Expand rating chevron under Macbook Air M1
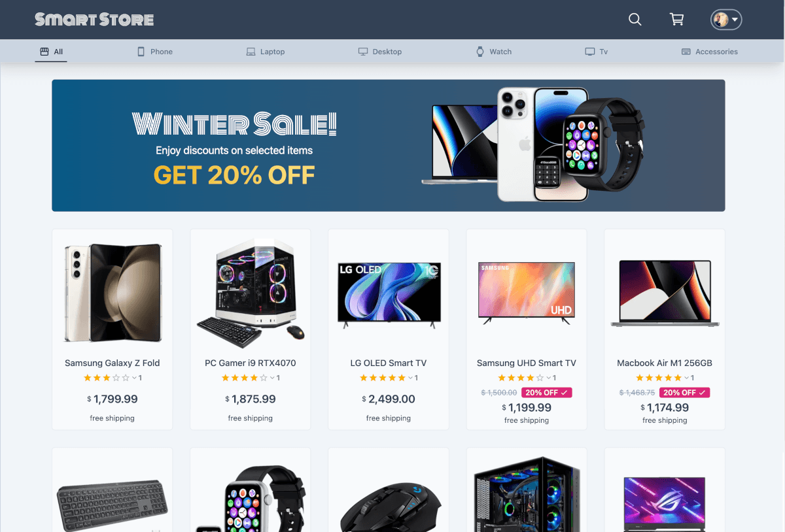This screenshot has height=532, width=785. (x=688, y=378)
